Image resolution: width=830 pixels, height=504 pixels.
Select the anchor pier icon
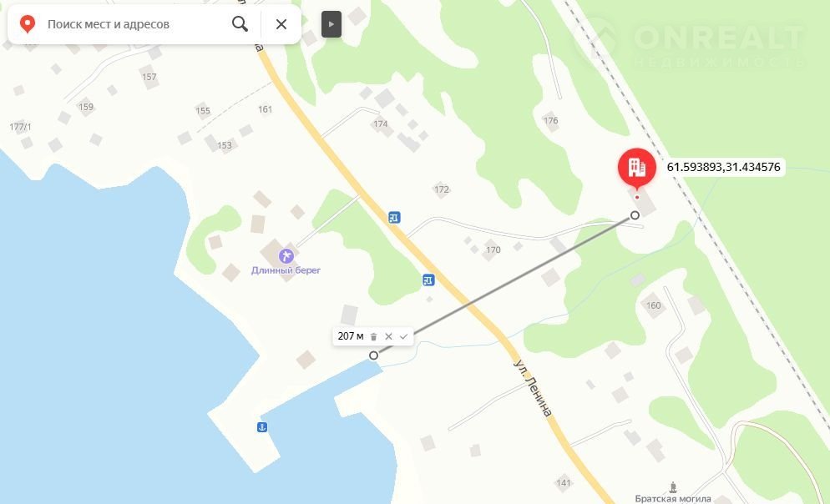pos(261,427)
